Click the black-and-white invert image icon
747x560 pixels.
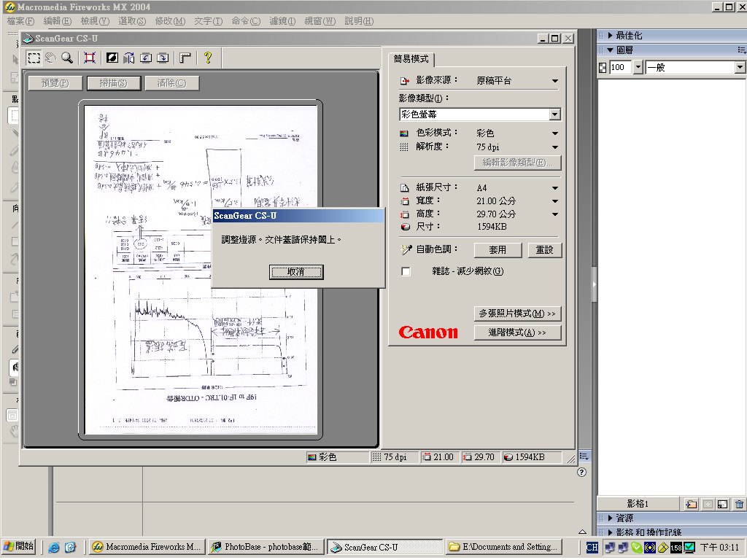pos(112,58)
